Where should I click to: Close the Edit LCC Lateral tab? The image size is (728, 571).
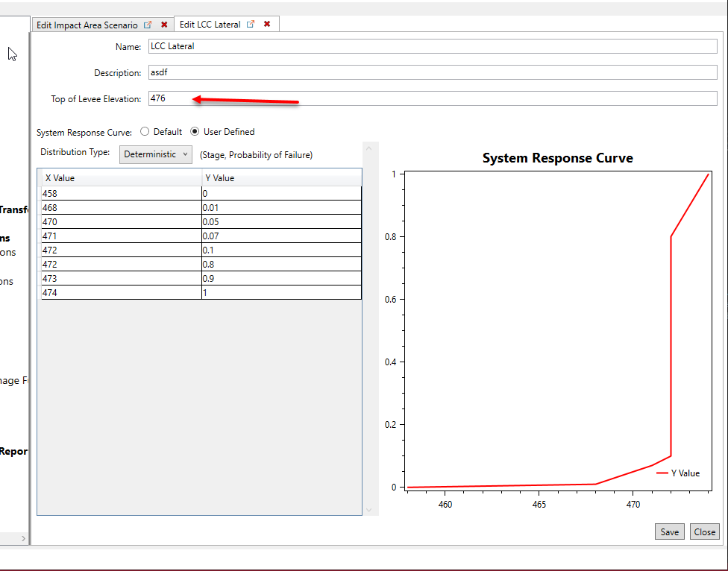pos(266,24)
